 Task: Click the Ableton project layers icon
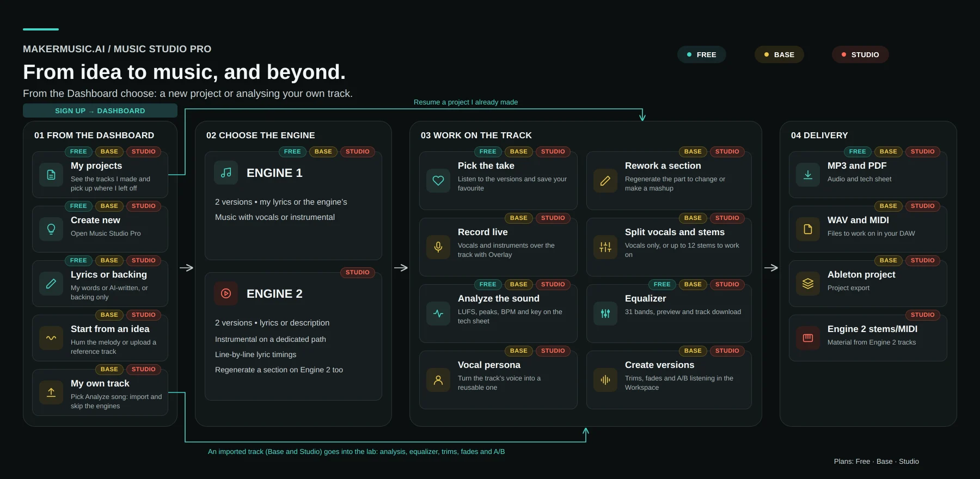tap(808, 284)
